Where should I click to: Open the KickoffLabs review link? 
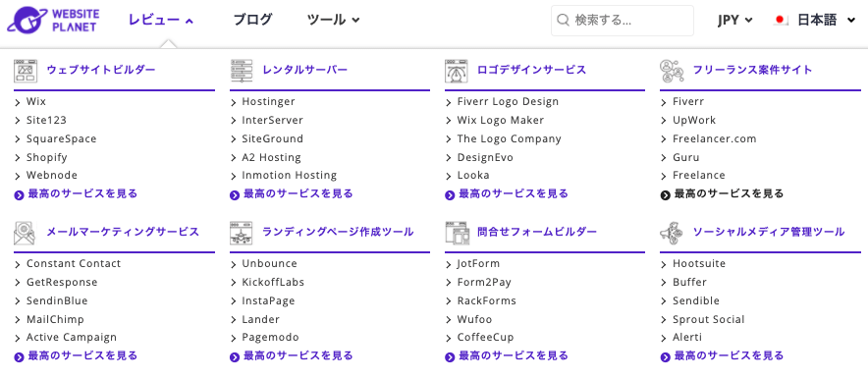pyautogui.click(x=273, y=282)
